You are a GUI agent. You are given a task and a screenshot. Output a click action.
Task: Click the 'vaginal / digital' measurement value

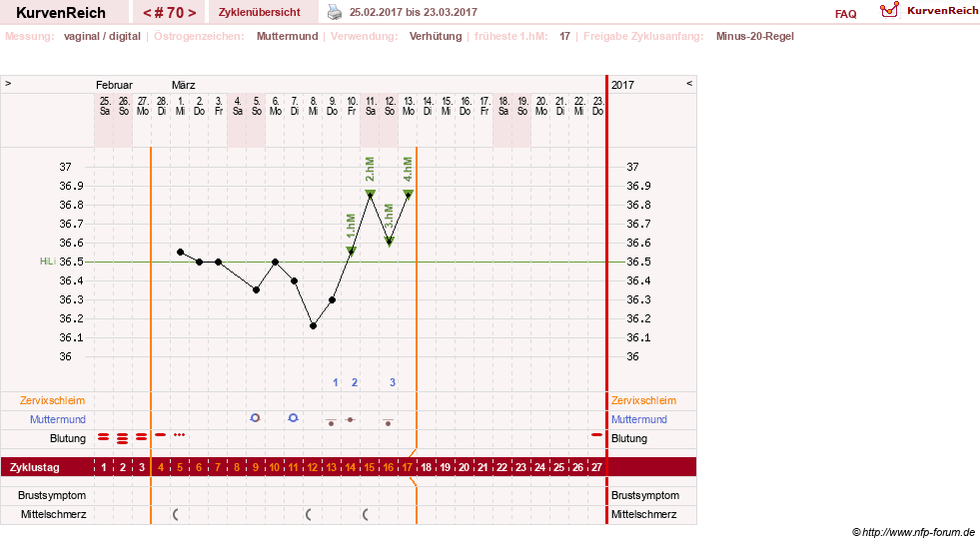coord(102,36)
